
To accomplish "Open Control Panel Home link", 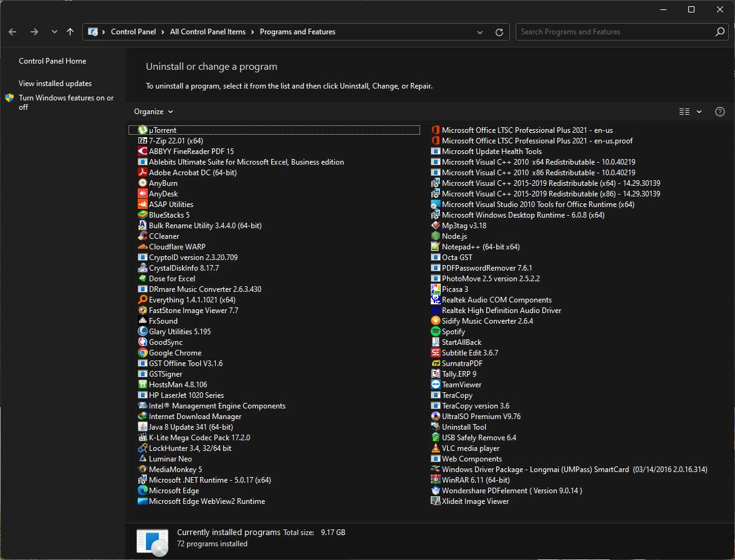I will click(52, 61).
